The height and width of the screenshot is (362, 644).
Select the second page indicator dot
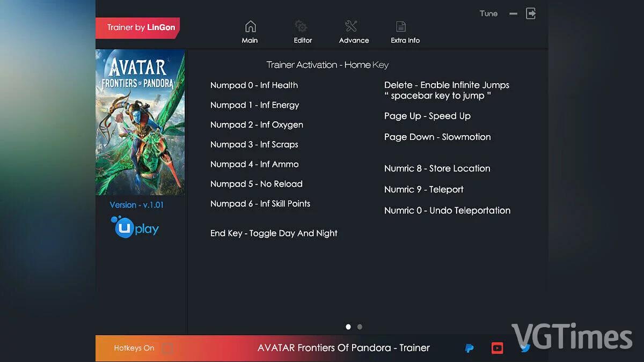coord(360,327)
